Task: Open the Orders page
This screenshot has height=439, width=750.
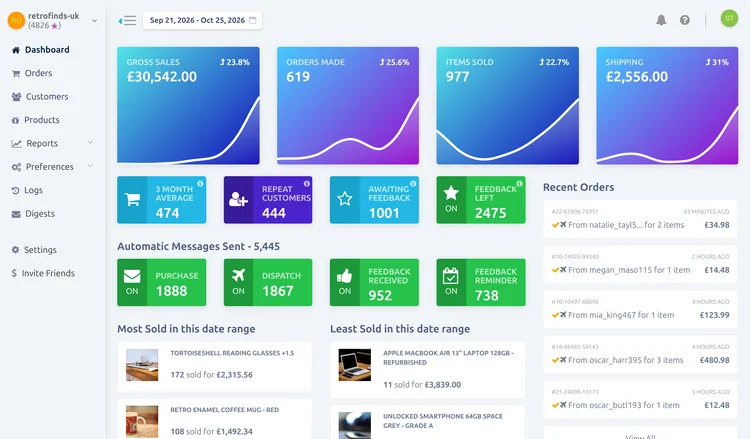Action: [x=38, y=73]
